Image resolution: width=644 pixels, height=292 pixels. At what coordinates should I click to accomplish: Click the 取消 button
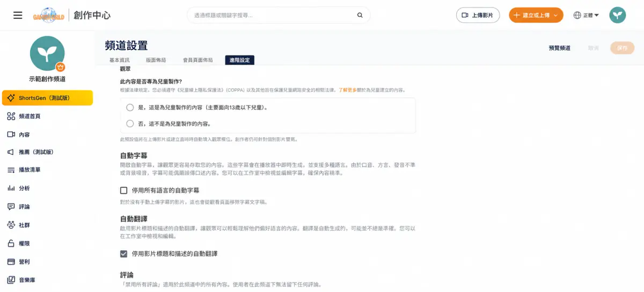(594, 48)
